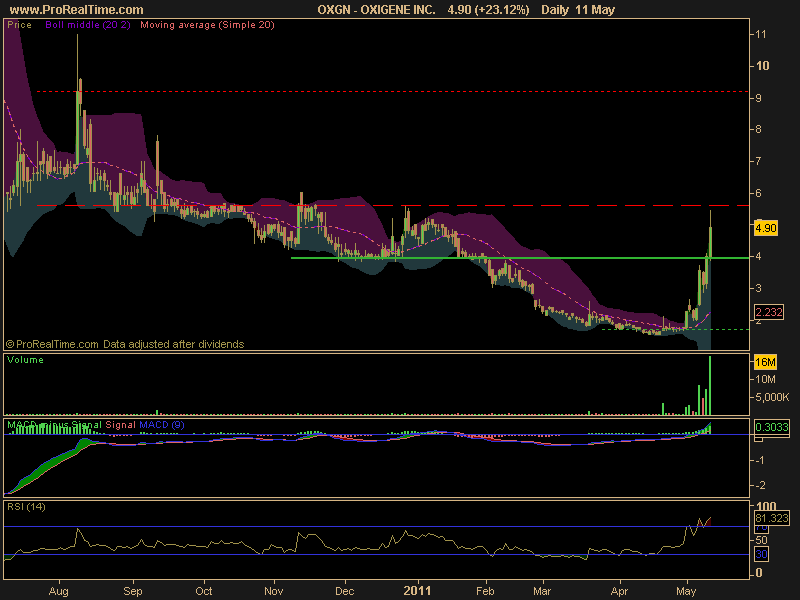
Task: Click the 2011 year label on time axis
Action: tap(417, 591)
